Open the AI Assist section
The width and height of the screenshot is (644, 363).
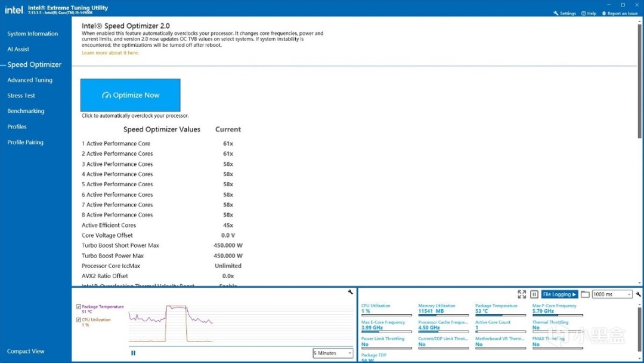pyautogui.click(x=18, y=49)
